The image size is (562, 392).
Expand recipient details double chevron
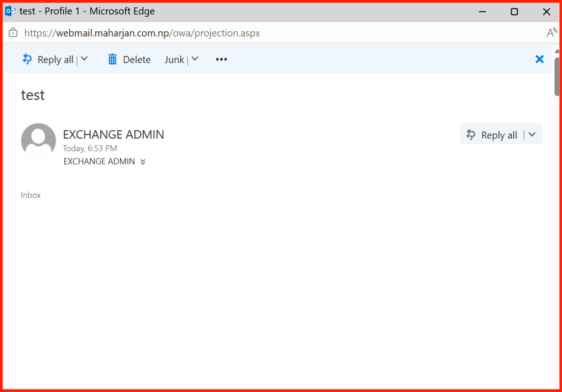click(x=143, y=161)
